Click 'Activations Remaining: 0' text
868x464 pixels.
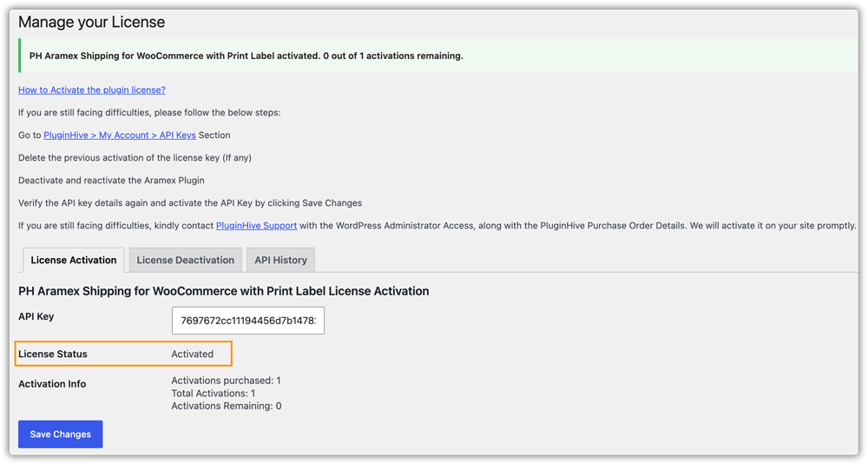227,407
